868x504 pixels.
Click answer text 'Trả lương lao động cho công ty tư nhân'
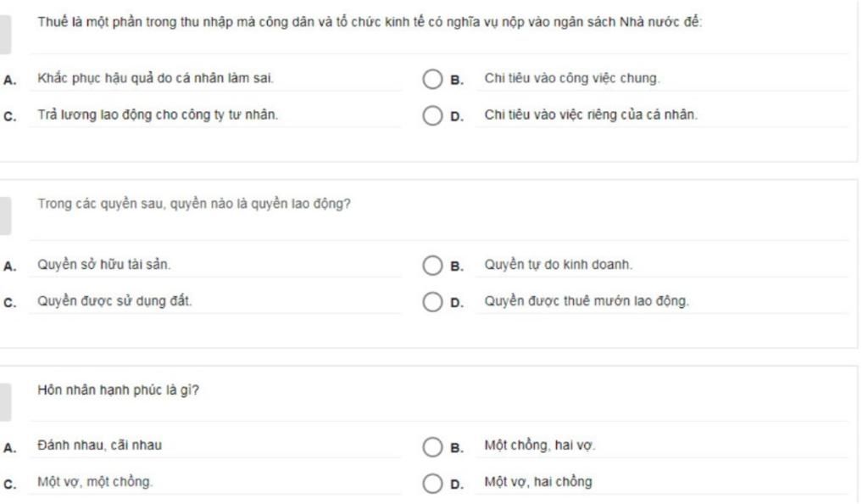[x=158, y=116]
